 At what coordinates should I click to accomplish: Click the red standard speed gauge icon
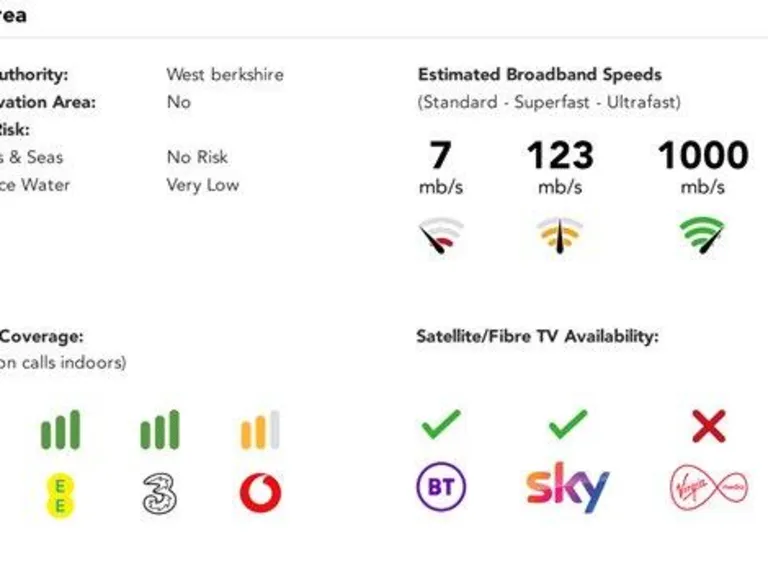[x=440, y=235]
